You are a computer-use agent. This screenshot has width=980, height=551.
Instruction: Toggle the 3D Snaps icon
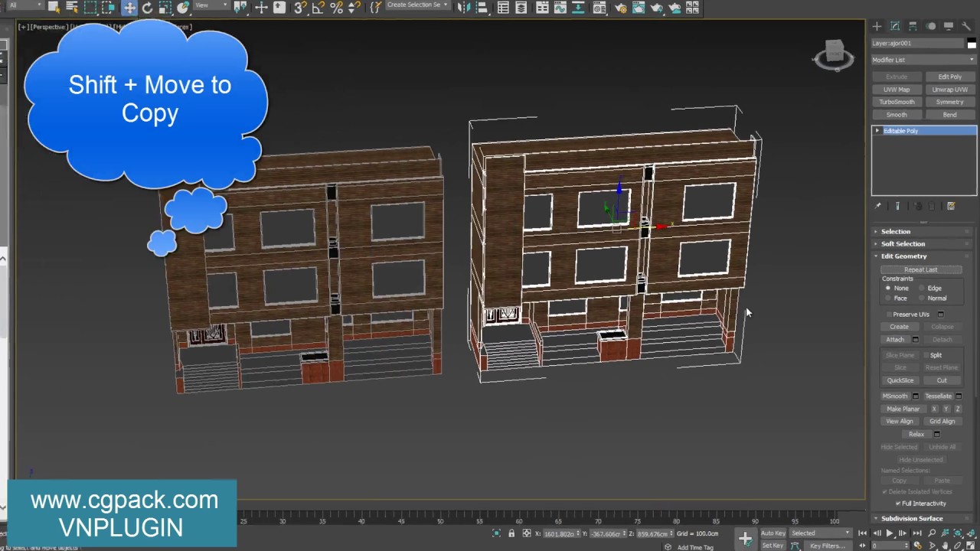(301, 8)
